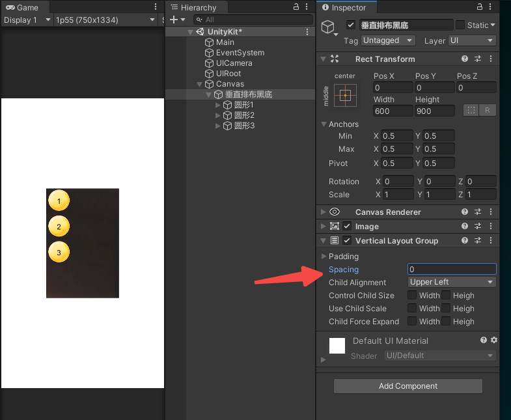Open the anchor presets box
The height and width of the screenshot is (420, 511).
pyautogui.click(x=346, y=95)
